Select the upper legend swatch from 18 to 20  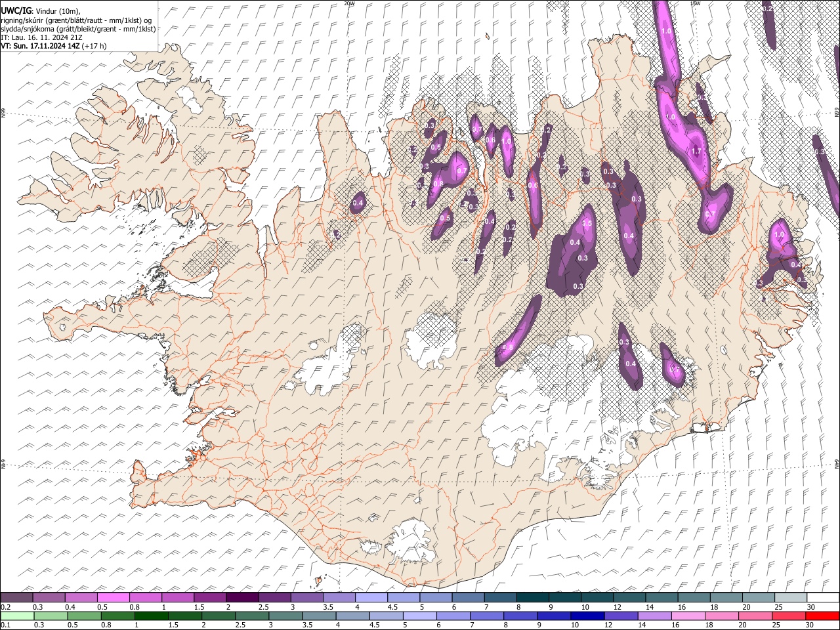725,597
